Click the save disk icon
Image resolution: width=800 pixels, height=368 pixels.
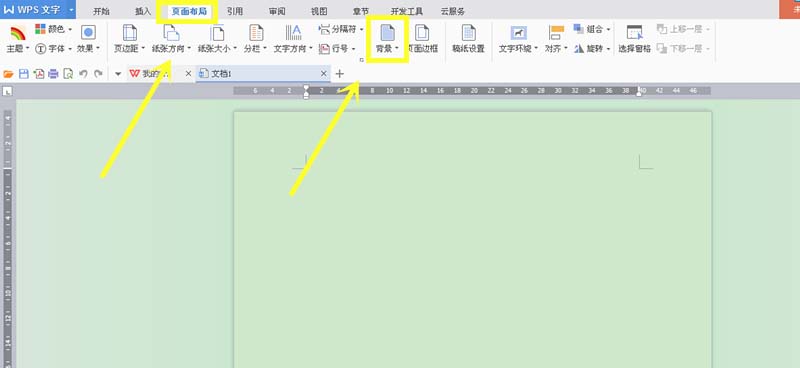point(23,74)
